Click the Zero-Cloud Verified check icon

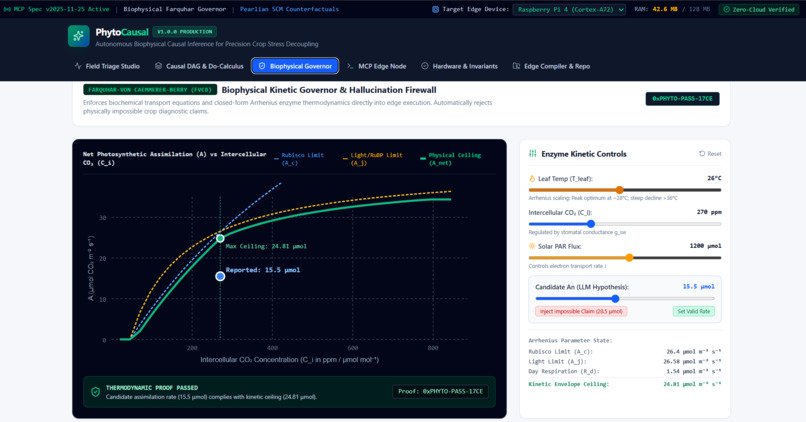[726, 9]
